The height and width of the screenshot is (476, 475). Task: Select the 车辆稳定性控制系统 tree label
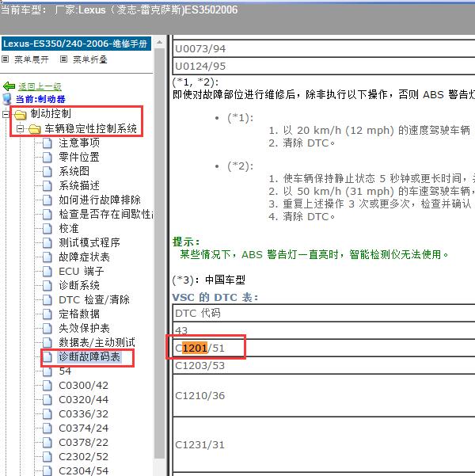[x=91, y=128]
